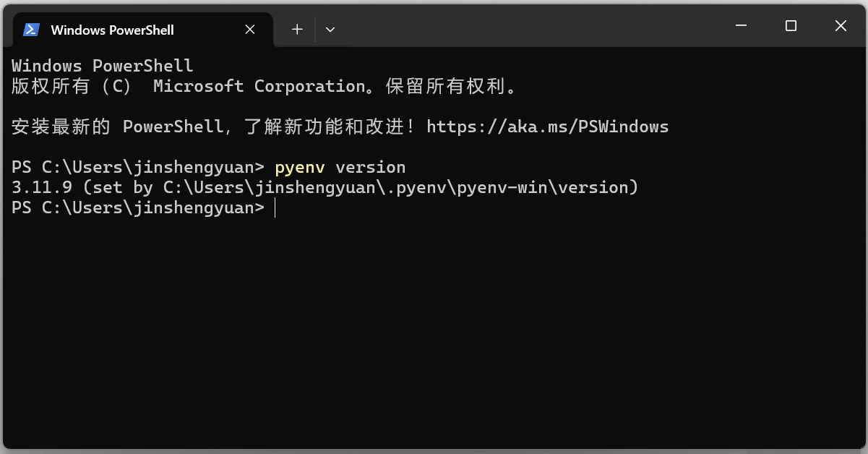Click the 'version' argument after pyenv
The width and height of the screenshot is (868, 454).
pyautogui.click(x=371, y=168)
